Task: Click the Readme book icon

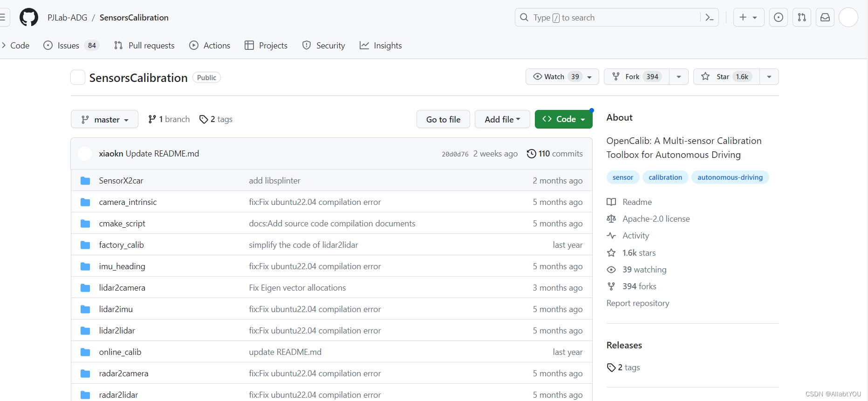Action: click(x=611, y=202)
